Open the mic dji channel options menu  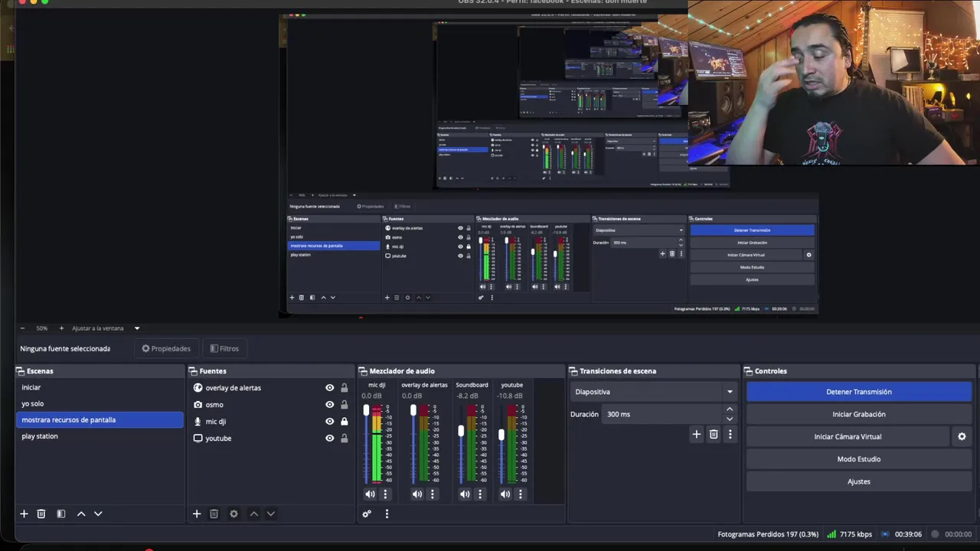coord(385,494)
